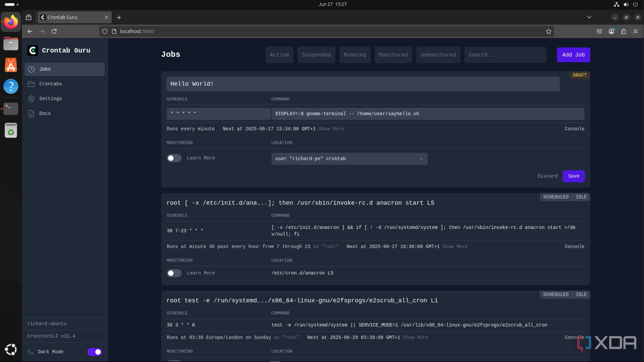Reload the page in Firefox
Image resolution: width=644 pixels, height=362 pixels.
point(54,31)
